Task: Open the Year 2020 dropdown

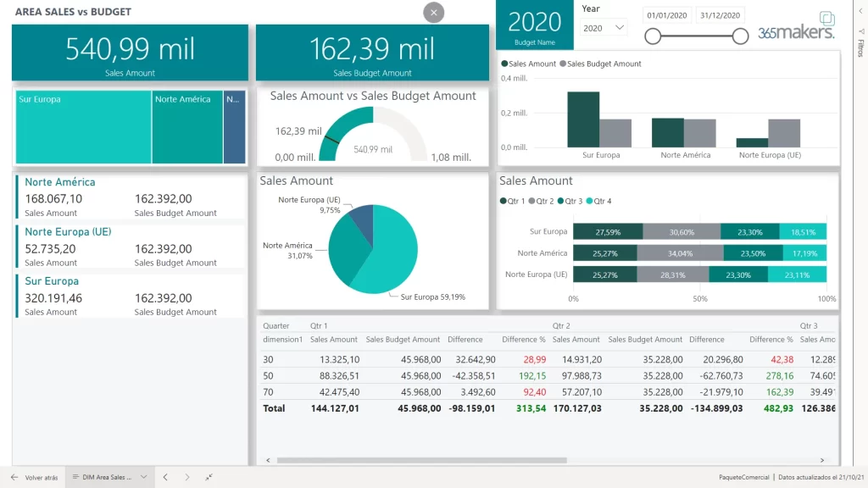Action: (604, 28)
